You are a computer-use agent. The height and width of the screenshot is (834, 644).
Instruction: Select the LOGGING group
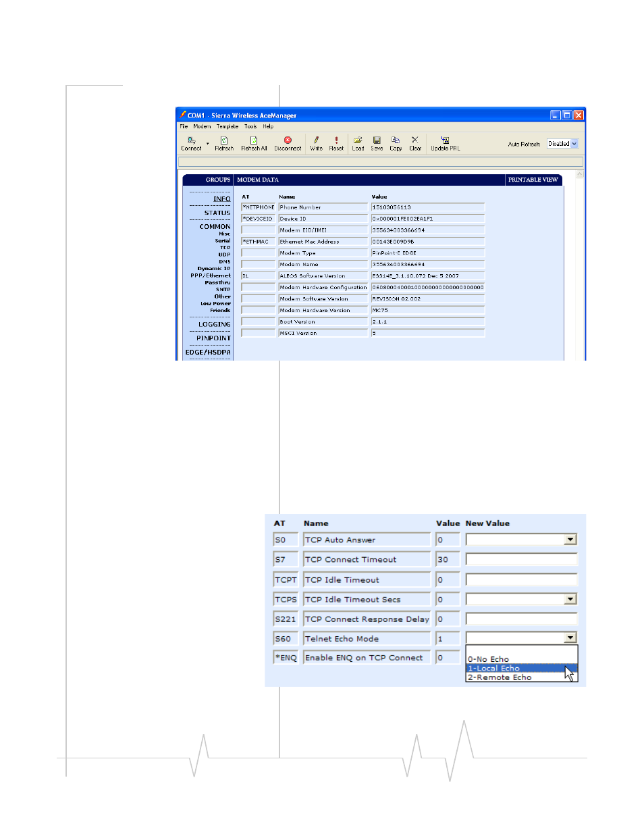point(215,325)
